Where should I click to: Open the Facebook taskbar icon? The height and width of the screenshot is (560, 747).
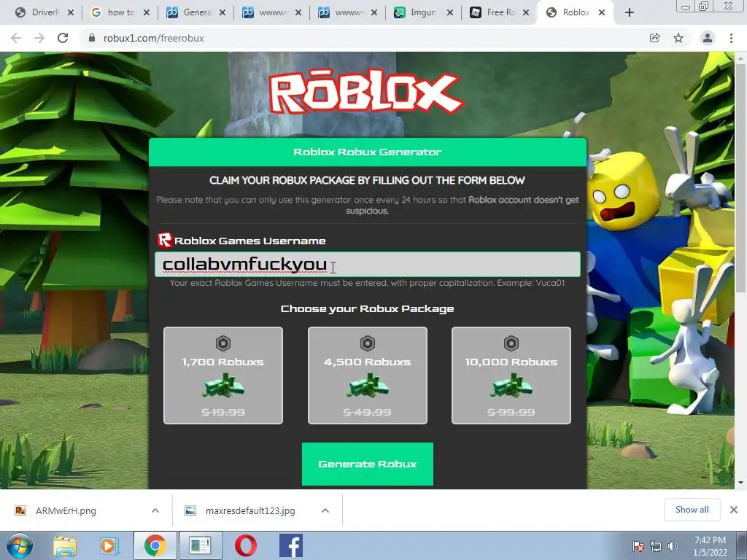[x=290, y=545]
